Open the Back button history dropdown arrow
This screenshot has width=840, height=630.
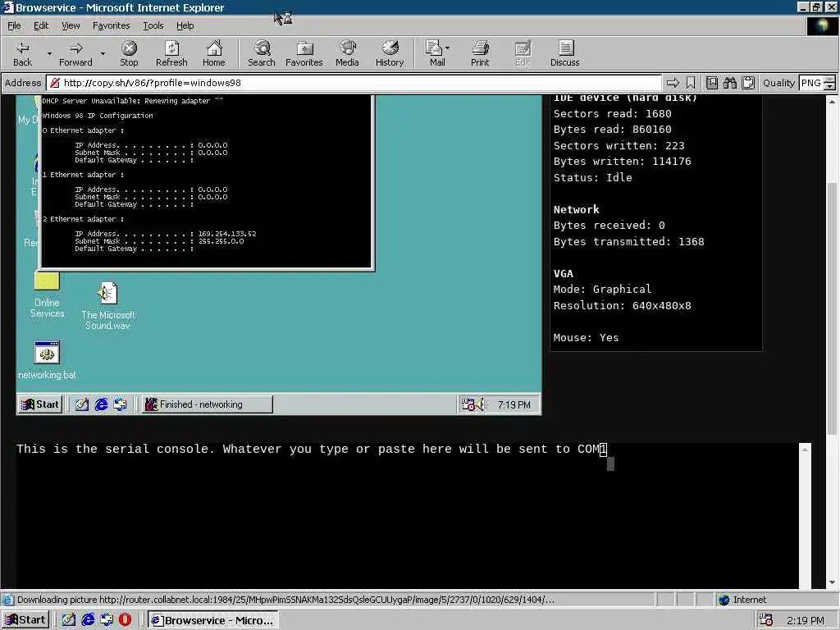coord(49,53)
